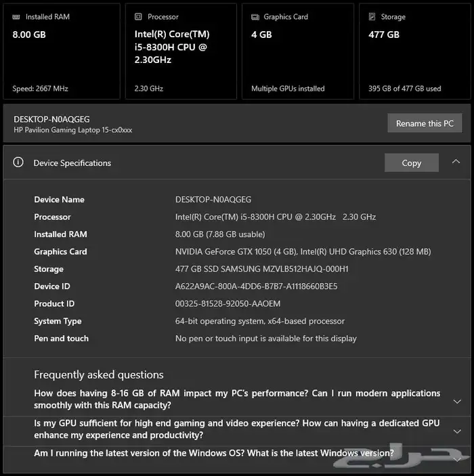
Task: Open the Storage 477 GB card
Action: (x=415, y=51)
